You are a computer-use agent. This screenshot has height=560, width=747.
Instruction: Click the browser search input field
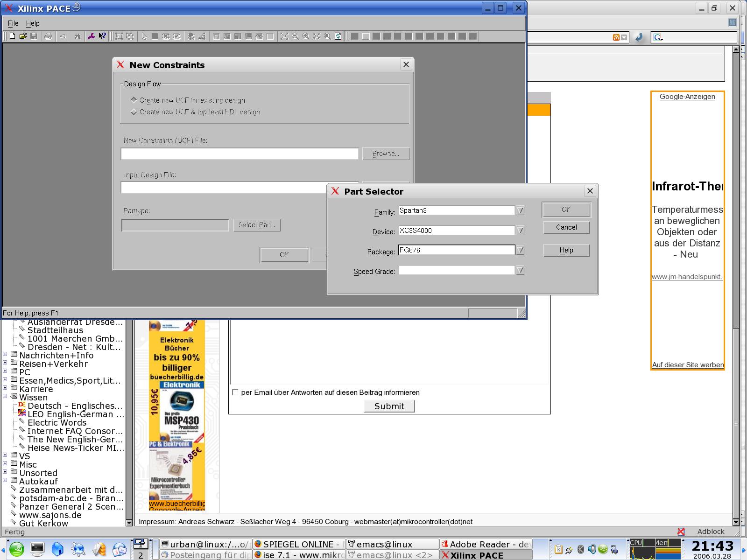coord(694,37)
